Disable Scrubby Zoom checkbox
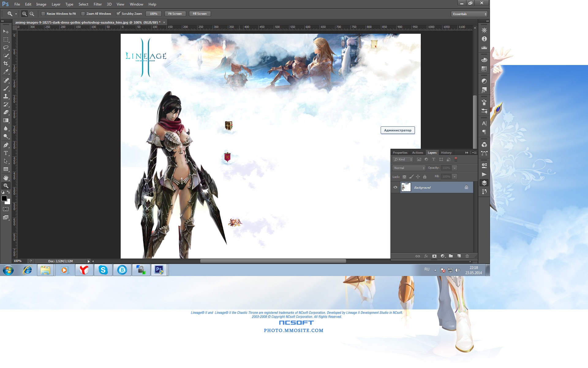Image resolution: width=588 pixels, height=368 pixels. pyautogui.click(x=119, y=14)
